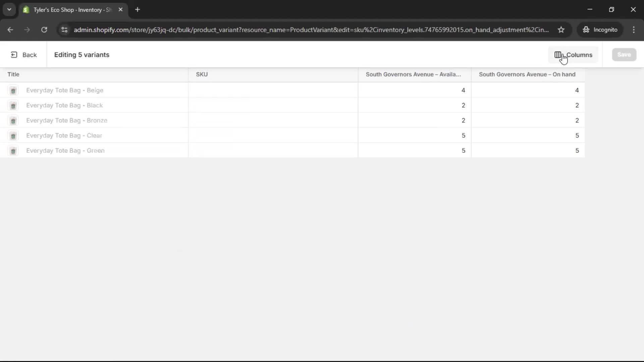
Task: Expand the truncated South Governors Avenue Available column
Action: point(413,74)
